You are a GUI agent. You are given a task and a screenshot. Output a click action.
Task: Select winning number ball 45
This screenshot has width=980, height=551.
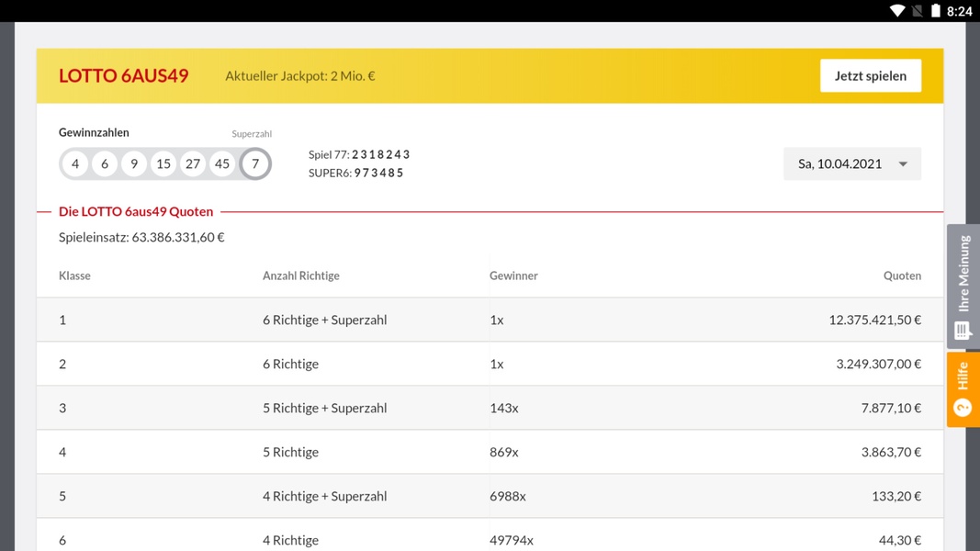[x=222, y=163]
